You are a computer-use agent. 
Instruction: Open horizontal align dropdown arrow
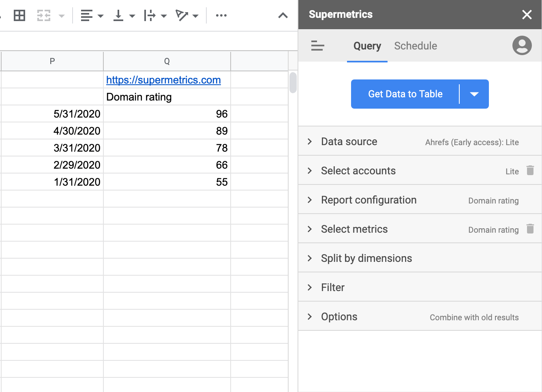pyautogui.click(x=101, y=16)
